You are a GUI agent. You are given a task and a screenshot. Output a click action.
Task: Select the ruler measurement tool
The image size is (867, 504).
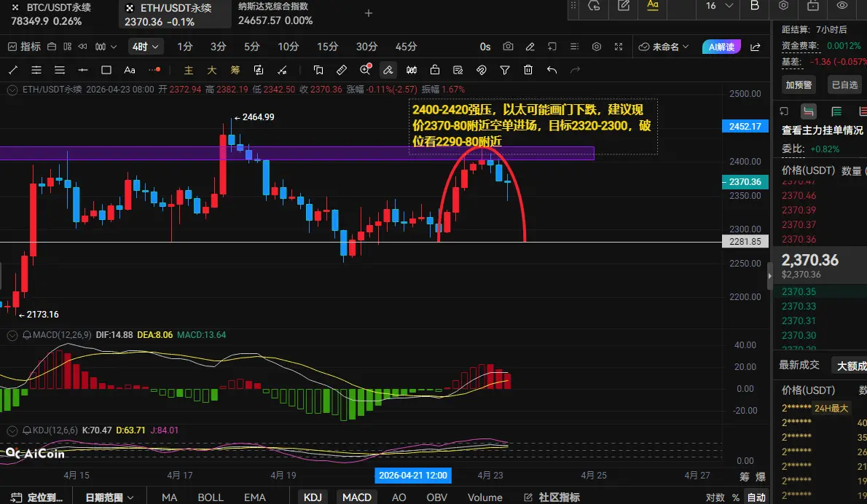[341, 71]
